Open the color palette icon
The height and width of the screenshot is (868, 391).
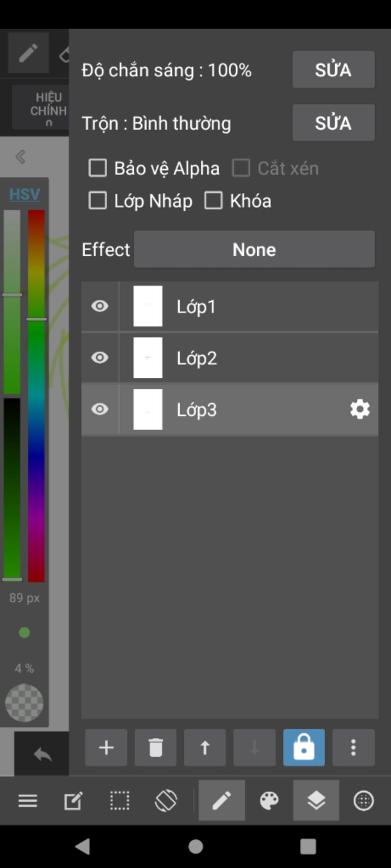(x=269, y=800)
